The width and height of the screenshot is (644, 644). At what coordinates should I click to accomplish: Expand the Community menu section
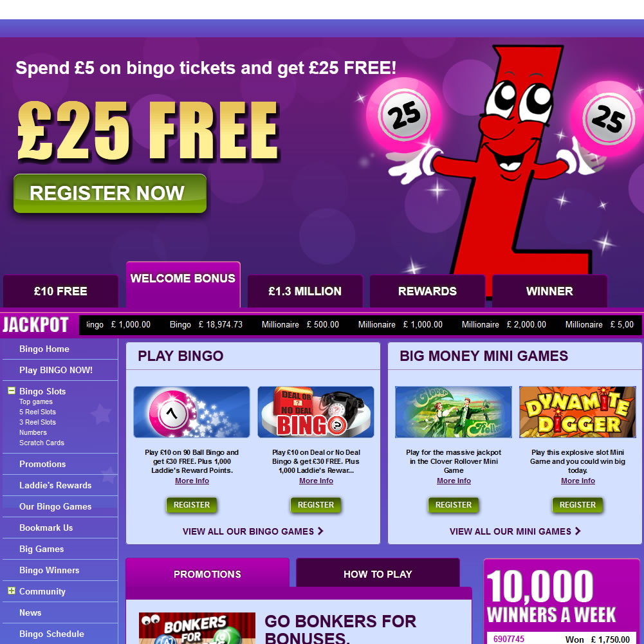click(x=12, y=591)
